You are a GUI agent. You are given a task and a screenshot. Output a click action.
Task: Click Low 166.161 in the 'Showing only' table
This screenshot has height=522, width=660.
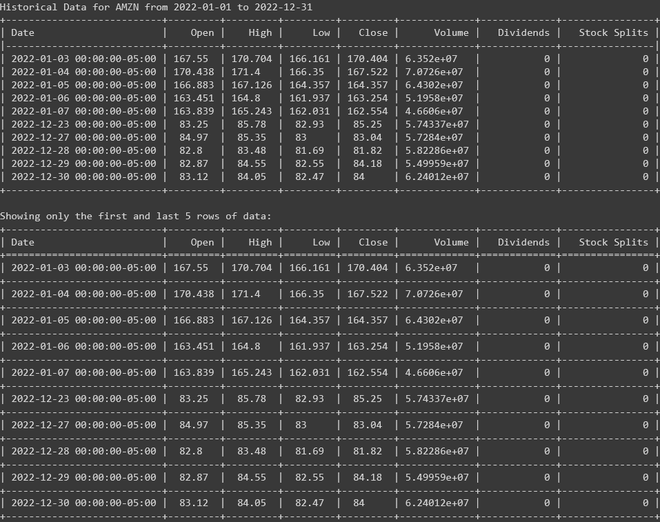pyautogui.click(x=309, y=268)
